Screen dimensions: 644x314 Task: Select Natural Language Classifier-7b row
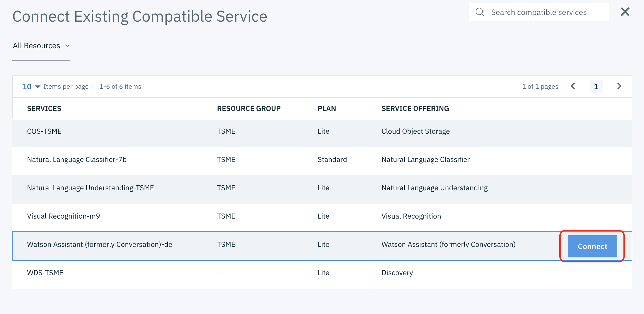[77, 159]
